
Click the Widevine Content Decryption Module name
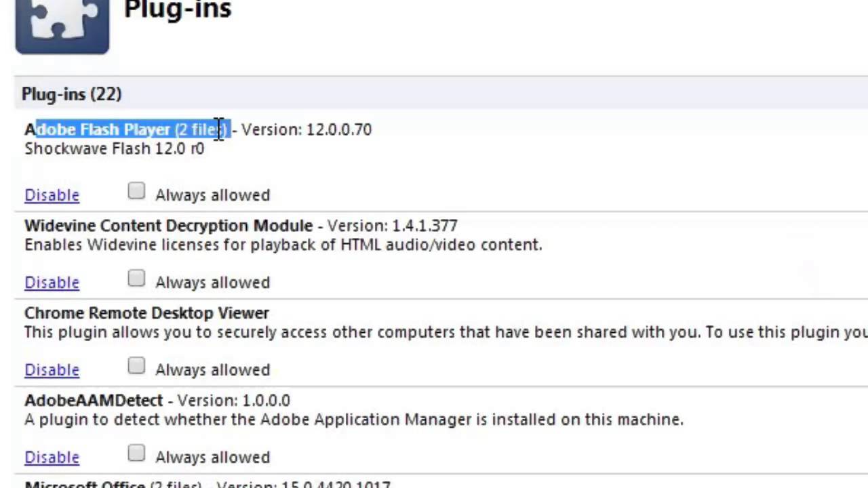(168, 226)
